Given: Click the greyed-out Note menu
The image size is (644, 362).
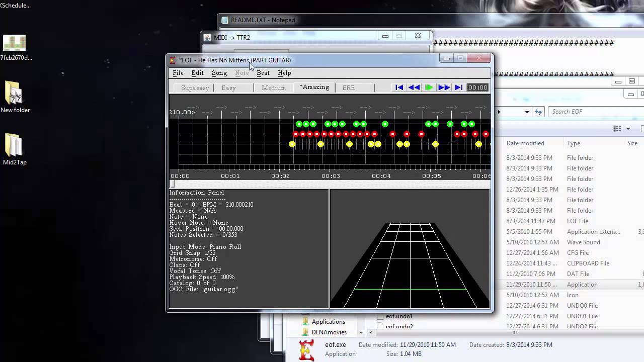Looking at the screenshot, I should point(242,73).
